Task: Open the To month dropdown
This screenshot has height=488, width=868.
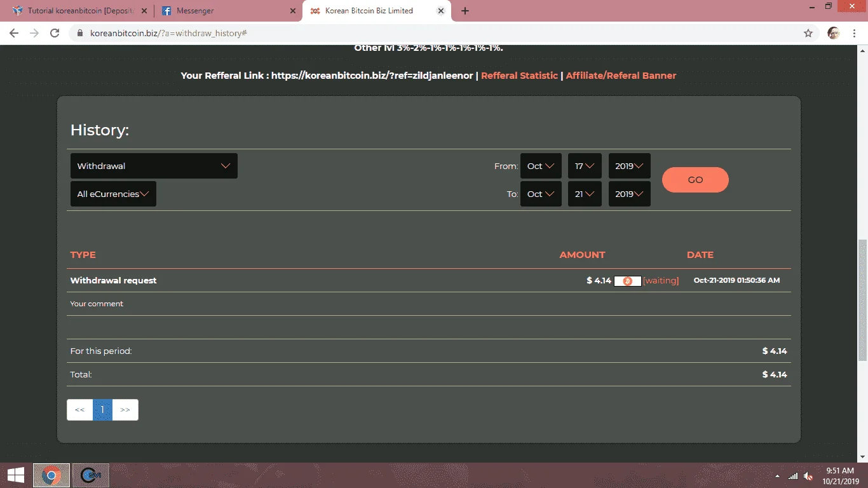Action: point(541,194)
